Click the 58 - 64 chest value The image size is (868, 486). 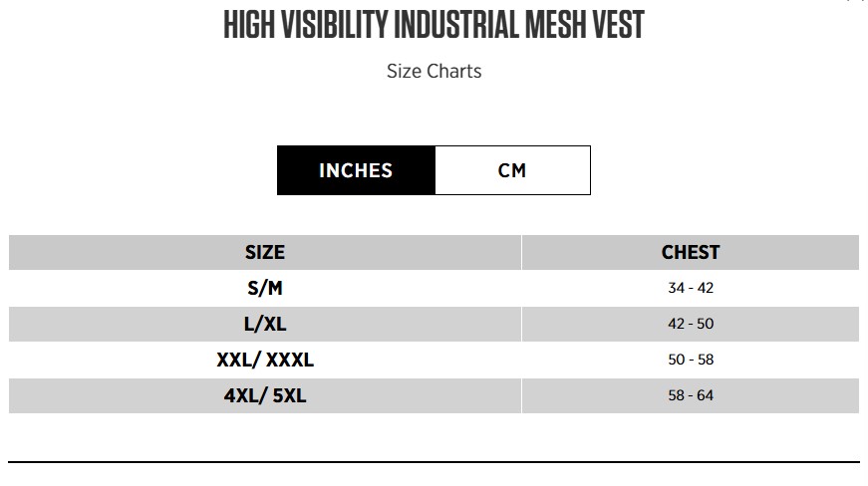coord(691,395)
